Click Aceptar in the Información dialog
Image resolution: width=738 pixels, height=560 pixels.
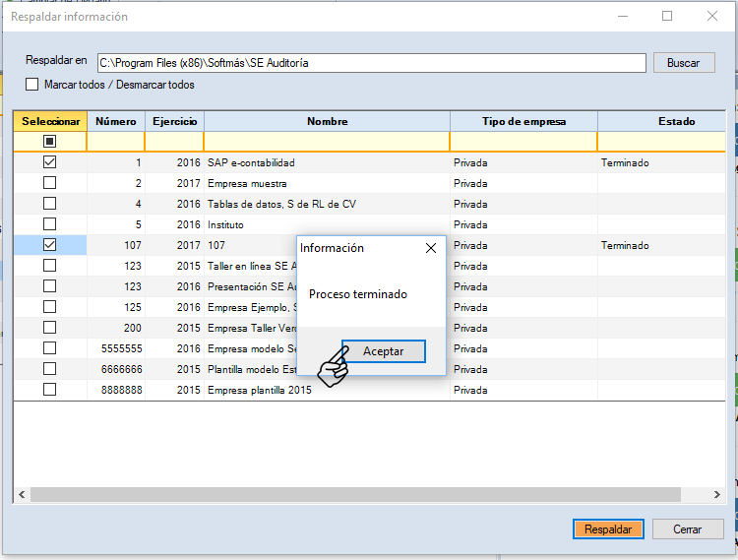pos(384,351)
